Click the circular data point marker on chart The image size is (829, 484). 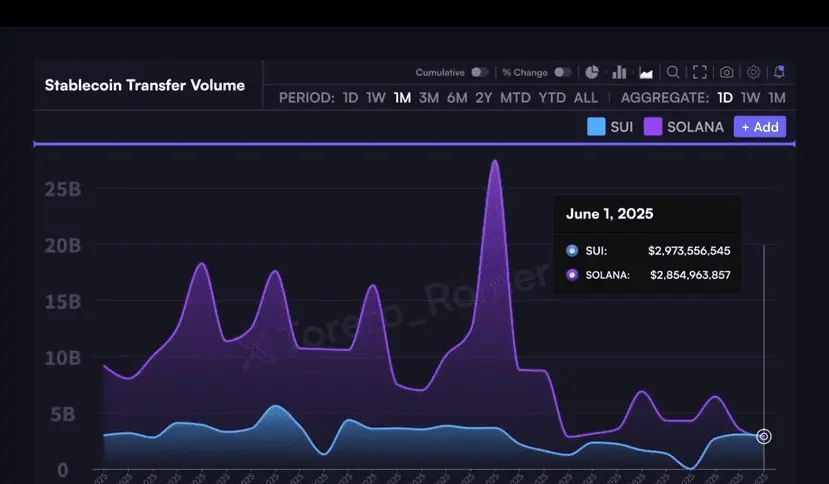[763, 436]
